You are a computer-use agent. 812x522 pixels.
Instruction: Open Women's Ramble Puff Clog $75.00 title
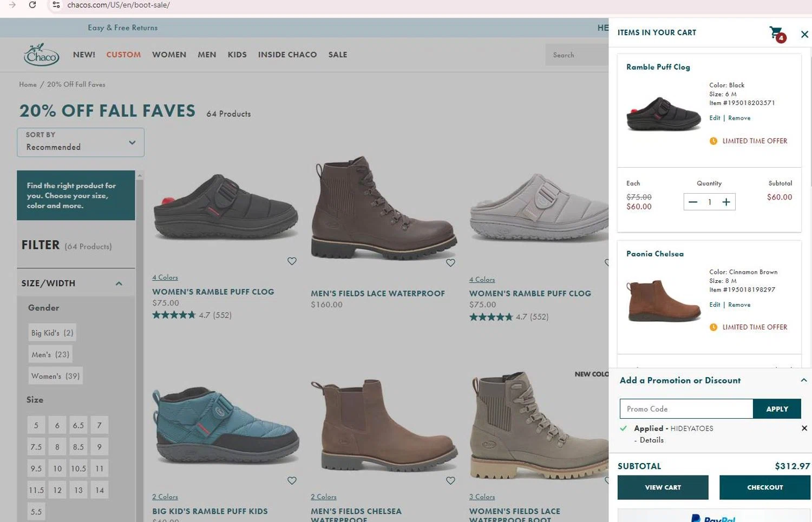pyautogui.click(x=213, y=292)
